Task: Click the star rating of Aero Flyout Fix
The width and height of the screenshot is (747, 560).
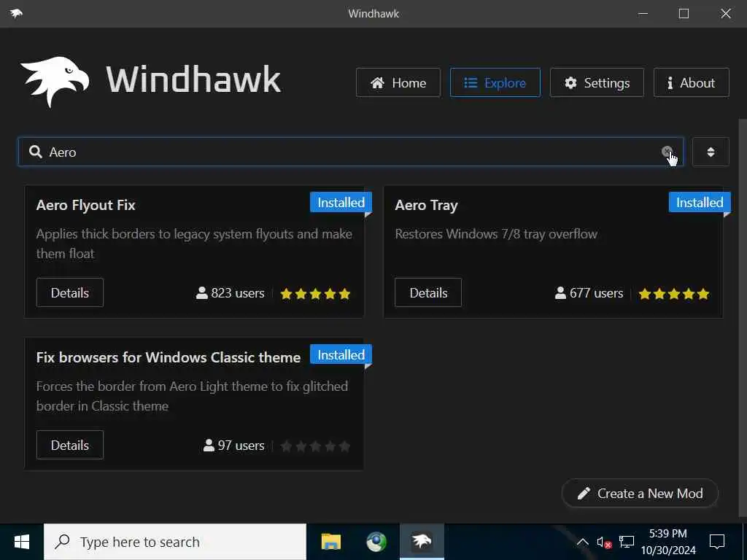Action: (315, 294)
